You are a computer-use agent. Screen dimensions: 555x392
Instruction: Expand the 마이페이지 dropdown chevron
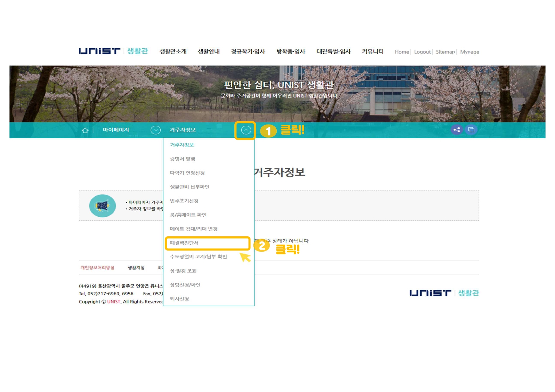pos(155,130)
